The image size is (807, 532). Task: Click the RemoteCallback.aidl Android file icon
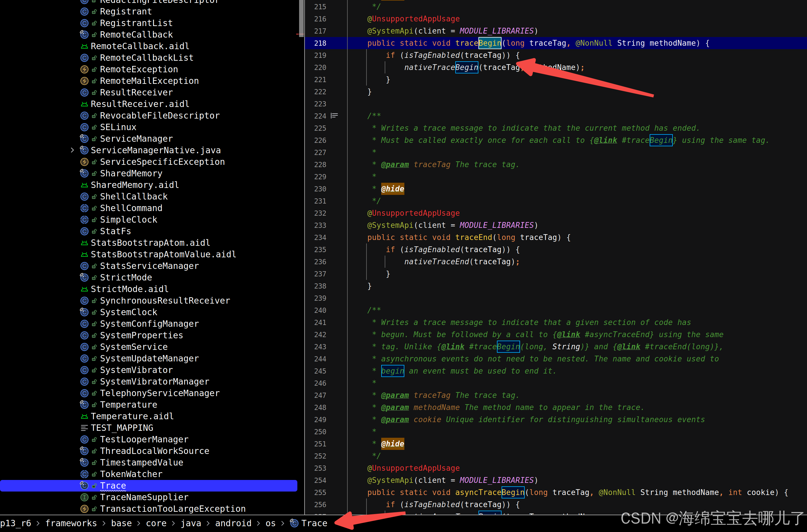click(x=84, y=46)
